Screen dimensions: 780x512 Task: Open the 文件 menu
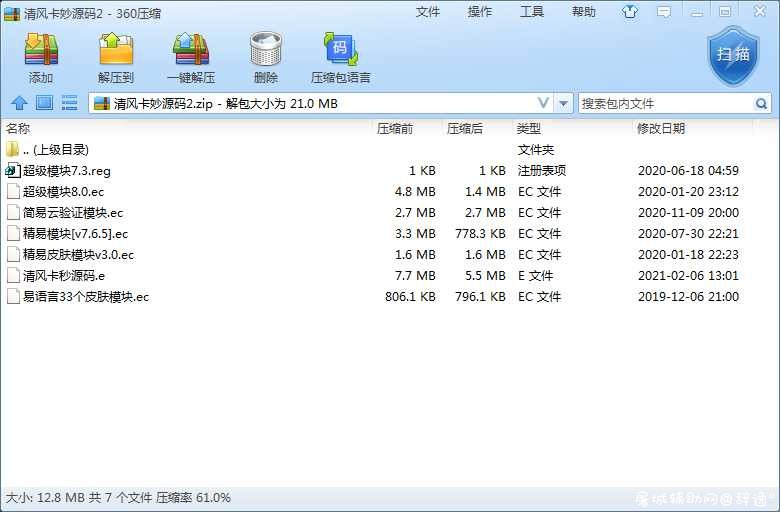pos(428,12)
